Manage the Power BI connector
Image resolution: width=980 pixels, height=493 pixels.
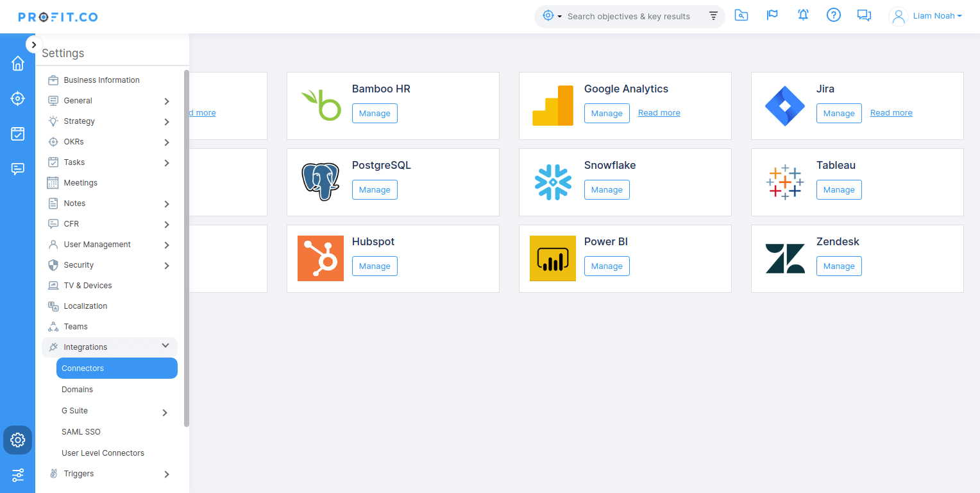point(607,266)
